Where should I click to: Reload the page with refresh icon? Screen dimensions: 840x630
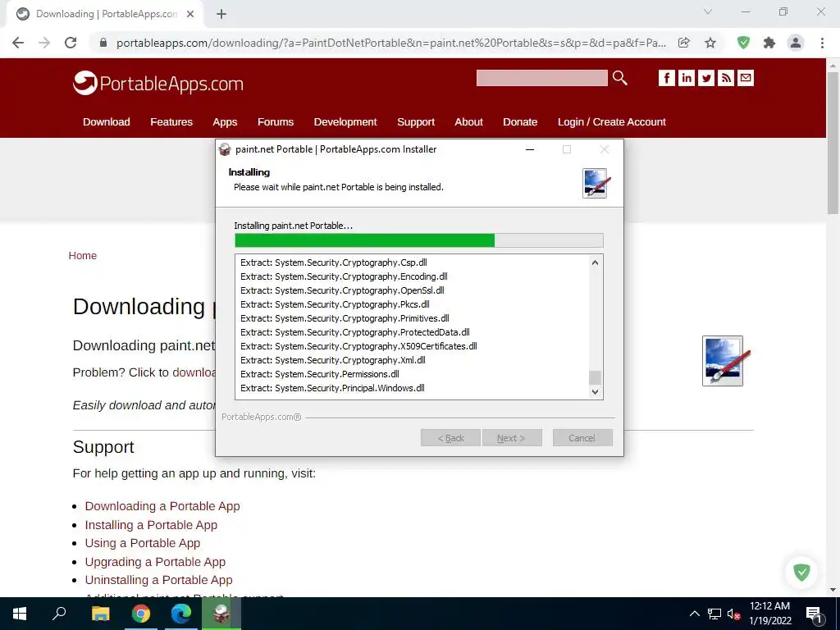[x=71, y=43]
